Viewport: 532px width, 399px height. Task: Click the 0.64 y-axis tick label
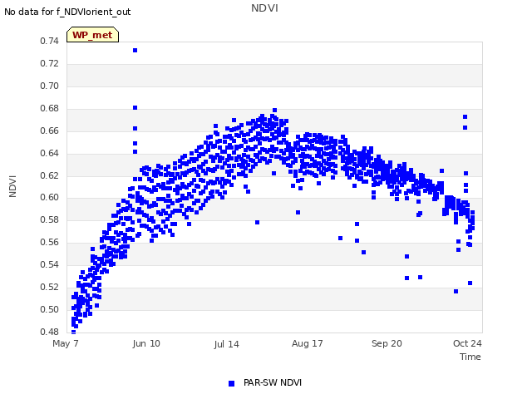click(x=50, y=153)
